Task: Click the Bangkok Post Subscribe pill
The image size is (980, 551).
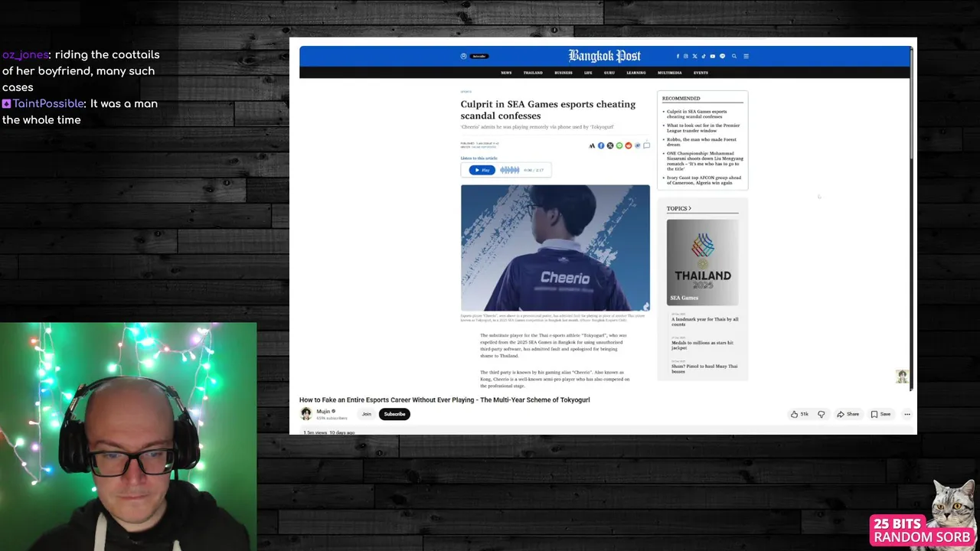Action: (x=479, y=56)
